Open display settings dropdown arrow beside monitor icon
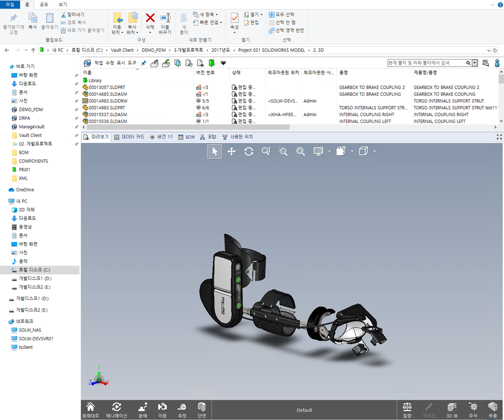504x420 pixels. coord(330,151)
